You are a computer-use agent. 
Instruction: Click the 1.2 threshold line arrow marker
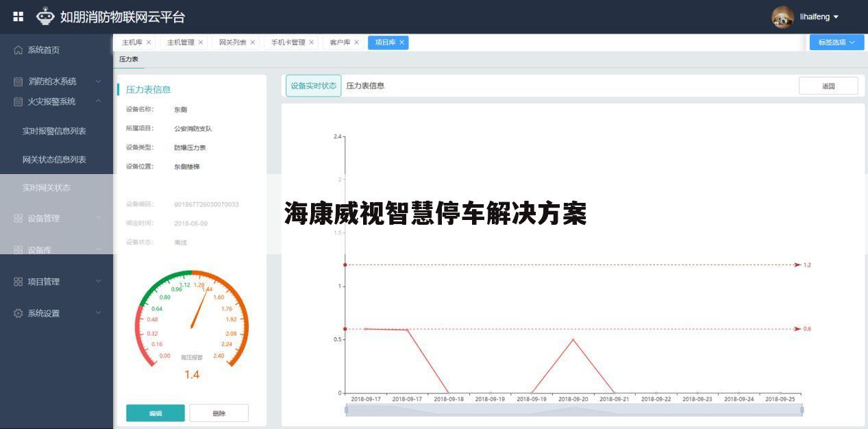point(797,265)
